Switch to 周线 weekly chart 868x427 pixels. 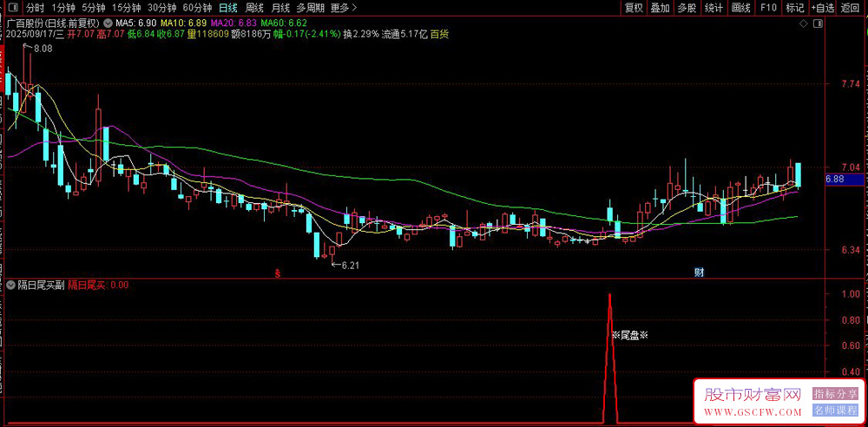pos(254,8)
